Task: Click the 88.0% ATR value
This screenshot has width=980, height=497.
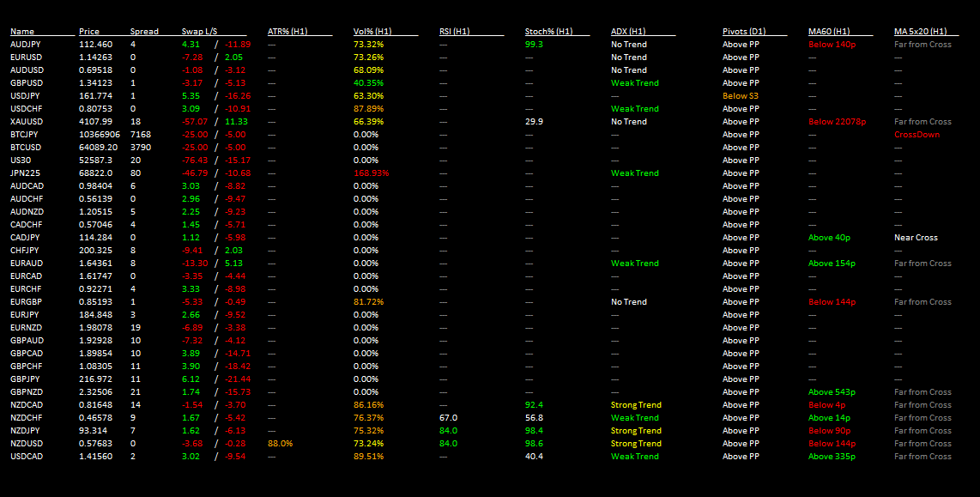Action: click(x=280, y=443)
